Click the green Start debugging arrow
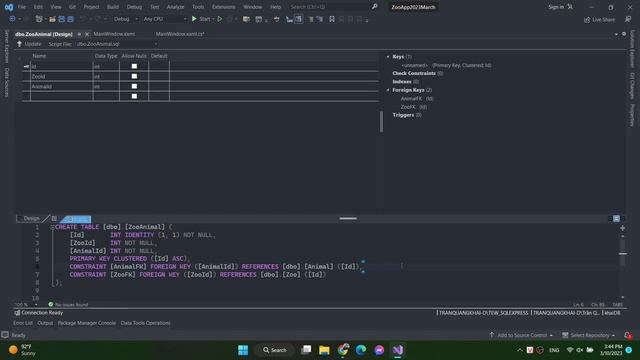The height and width of the screenshot is (360, 640). pos(194,19)
